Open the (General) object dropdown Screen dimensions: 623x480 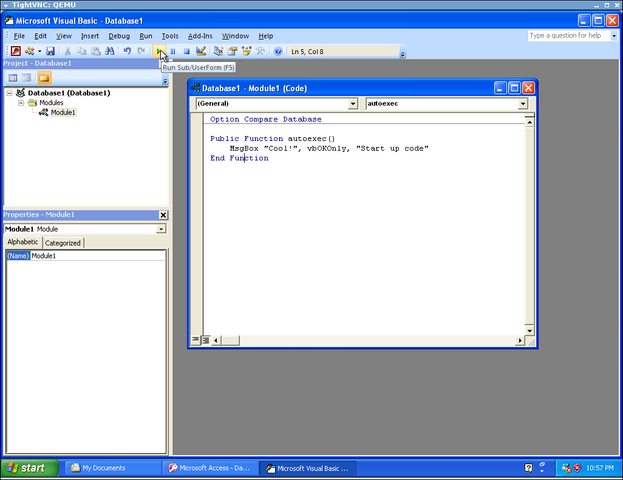click(x=352, y=104)
